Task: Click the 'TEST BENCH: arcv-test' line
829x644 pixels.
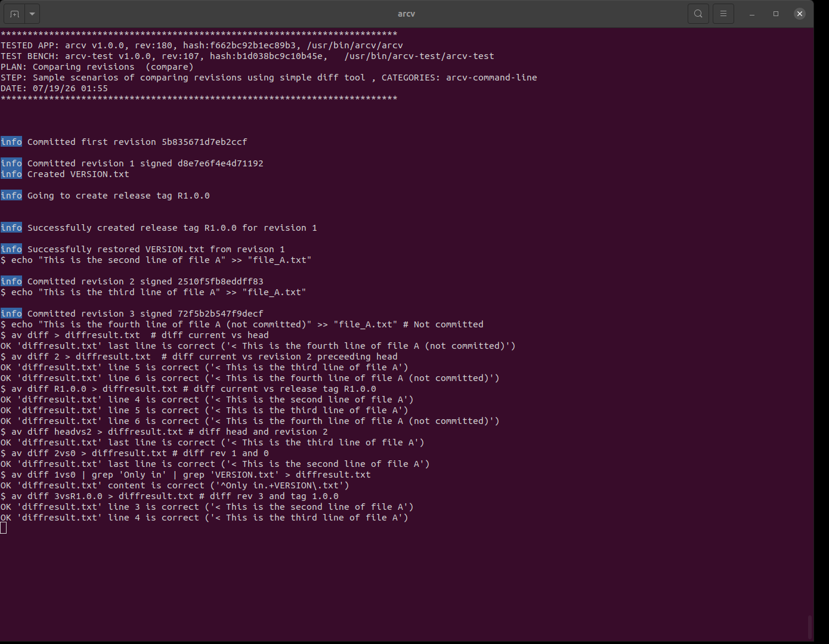Action: click(x=248, y=56)
